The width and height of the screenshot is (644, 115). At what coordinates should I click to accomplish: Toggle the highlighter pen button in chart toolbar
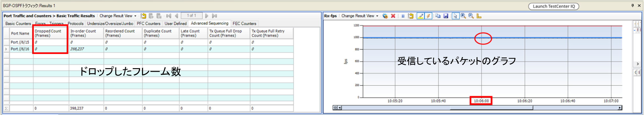(x=420, y=16)
